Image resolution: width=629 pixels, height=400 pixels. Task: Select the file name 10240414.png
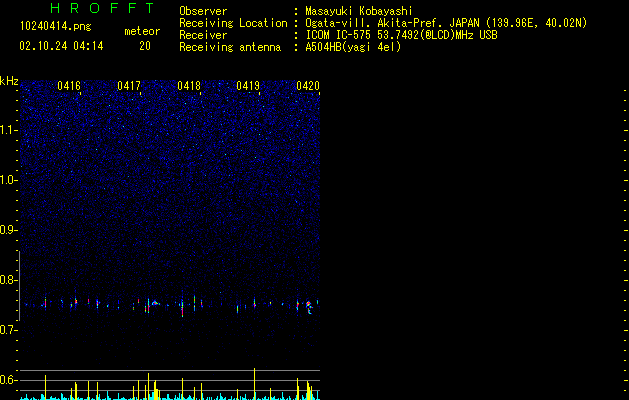click(56, 26)
